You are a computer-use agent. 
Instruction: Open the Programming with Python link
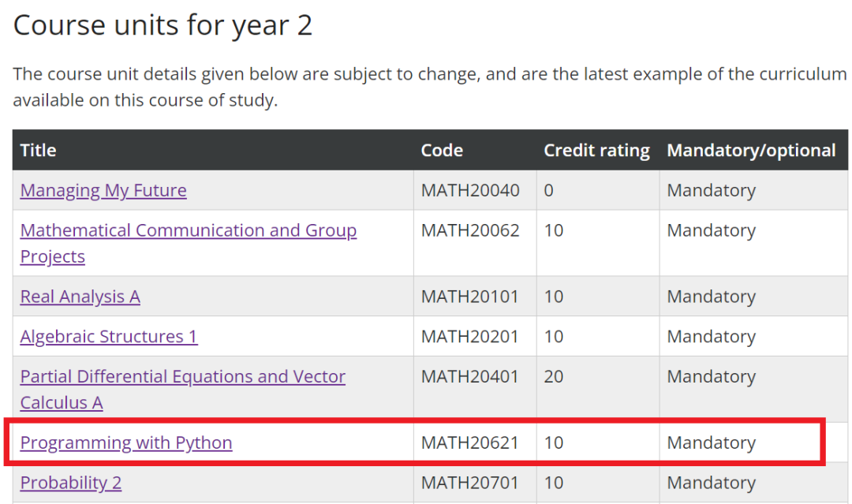click(126, 443)
